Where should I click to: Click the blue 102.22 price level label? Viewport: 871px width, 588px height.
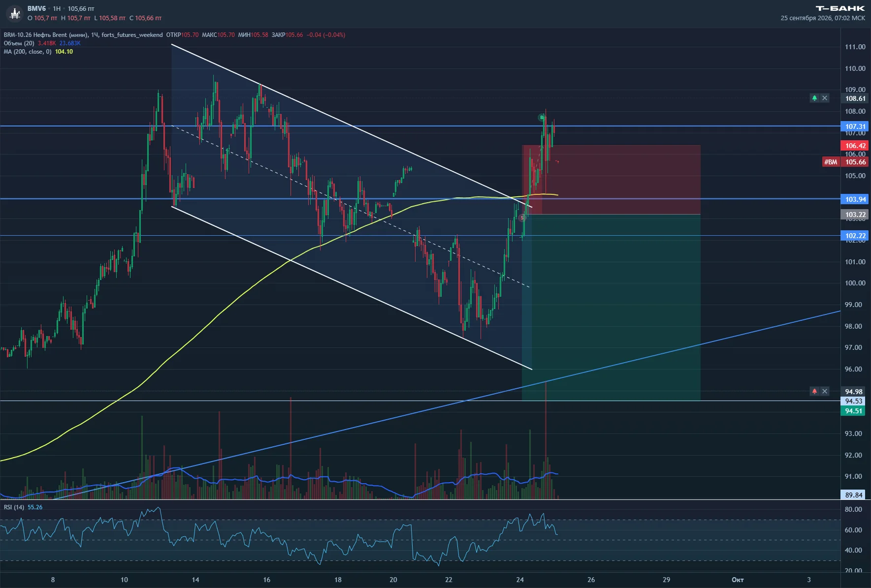click(855, 236)
